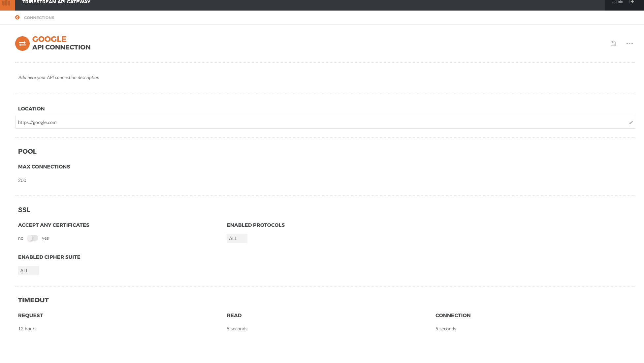Open the Enabled Cipher Suite ALL selector

[28, 271]
